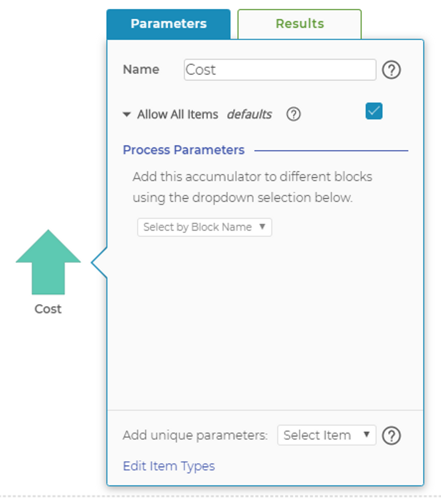Screen dimensions: 441x504
Task: Open help for the Name field
Action: pos(391,70)
